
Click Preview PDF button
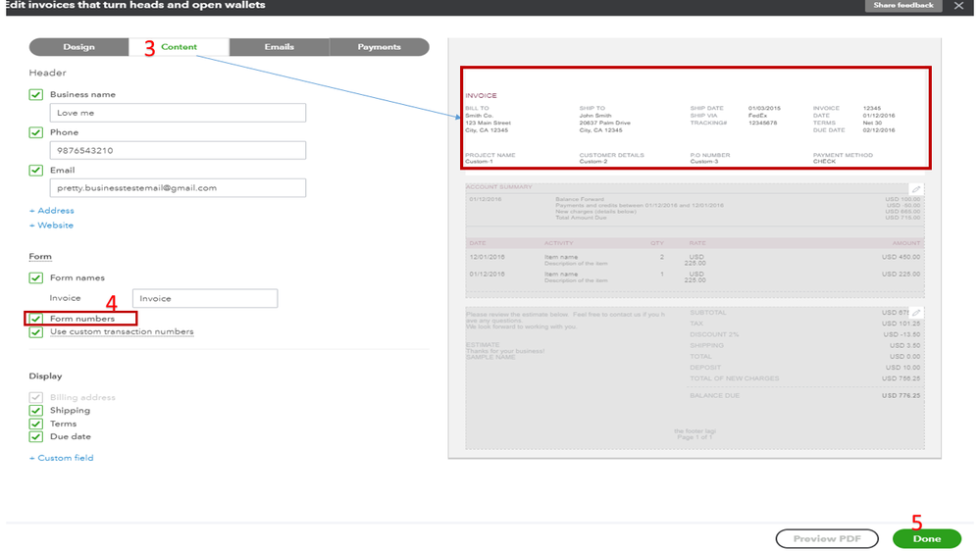(x=827, y=538)
